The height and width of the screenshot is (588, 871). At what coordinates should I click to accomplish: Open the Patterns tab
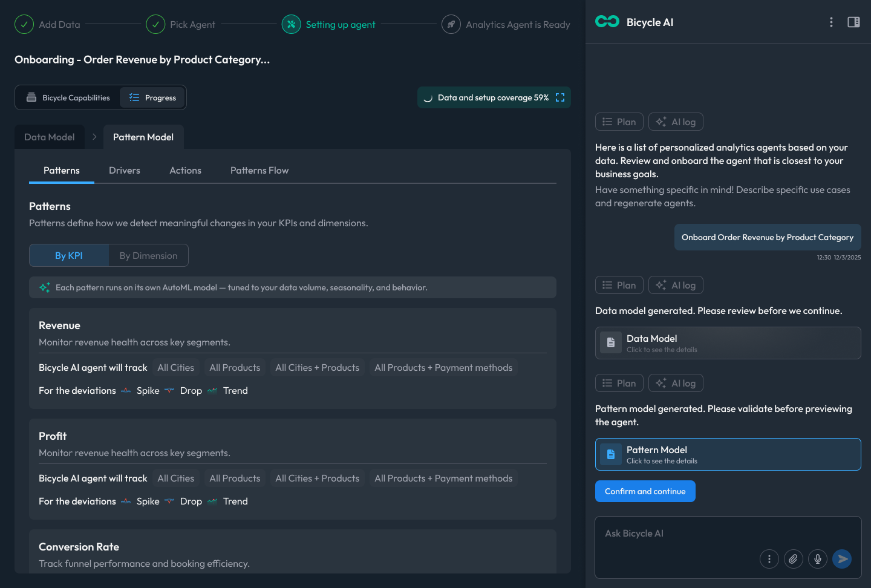[62, 171]
